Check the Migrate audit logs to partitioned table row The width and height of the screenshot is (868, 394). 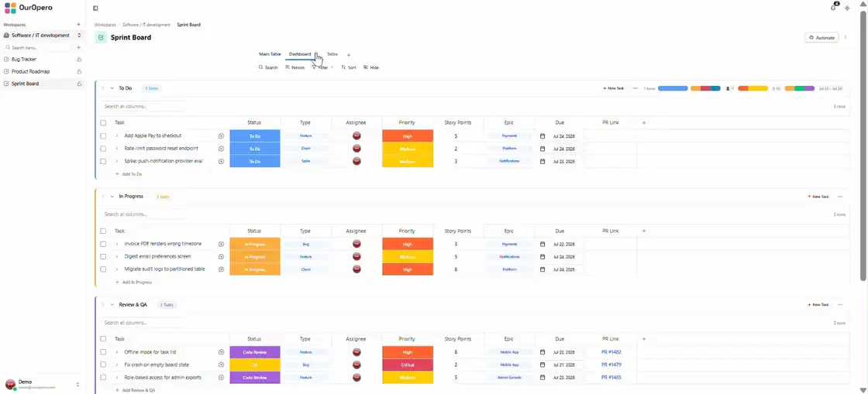pos(103,269)
